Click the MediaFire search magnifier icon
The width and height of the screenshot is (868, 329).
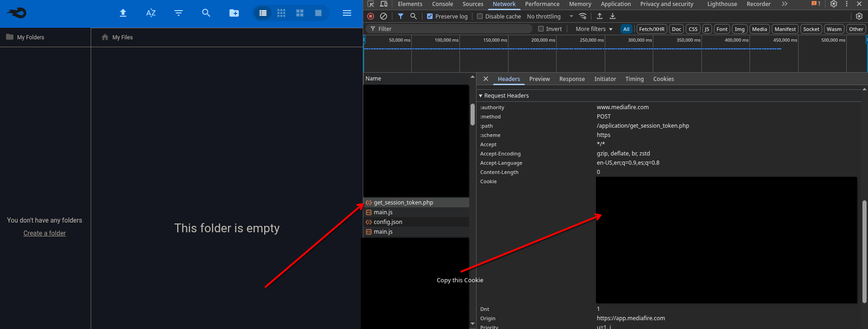(206, 13)
